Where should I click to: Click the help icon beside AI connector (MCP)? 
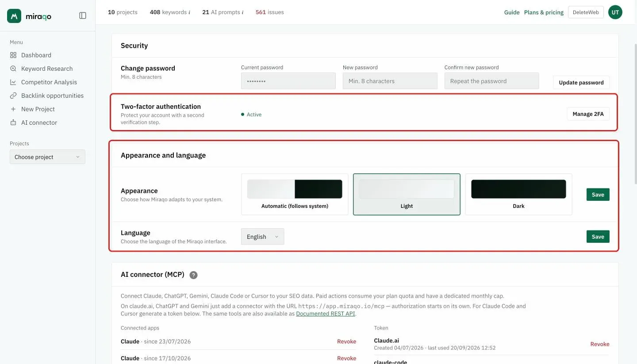pos(193,275)
